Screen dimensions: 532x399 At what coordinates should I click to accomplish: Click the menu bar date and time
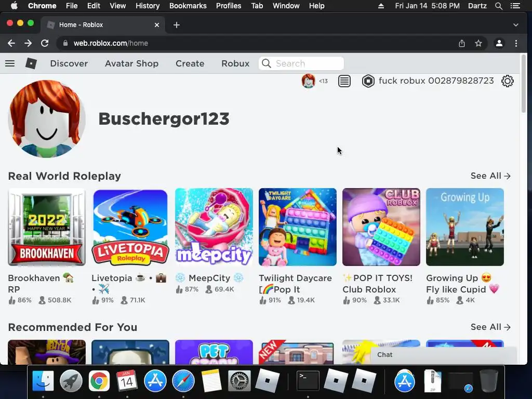427,6
